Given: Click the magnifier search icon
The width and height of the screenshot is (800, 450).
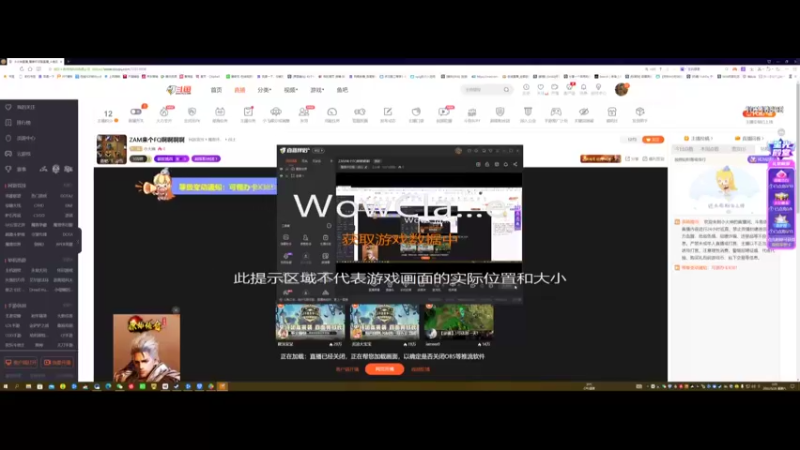Looking at the screenshot, I should [507, 90].
